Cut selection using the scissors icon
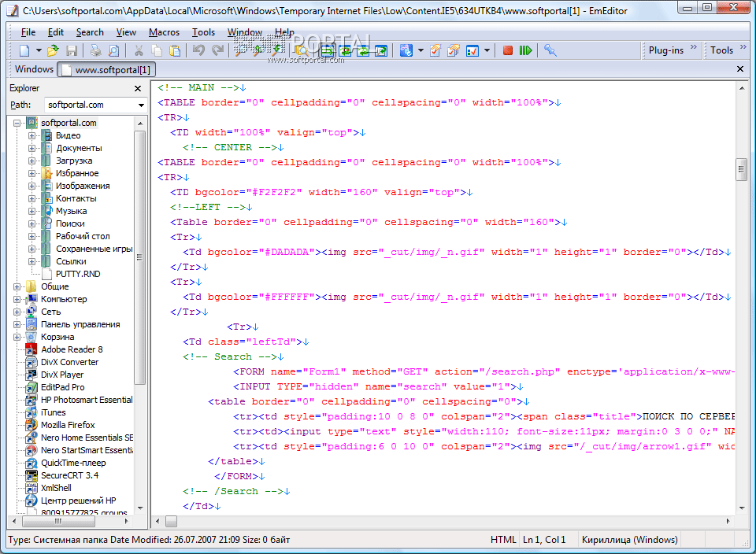This screenshot has width=756, height=554. (139, 50)
